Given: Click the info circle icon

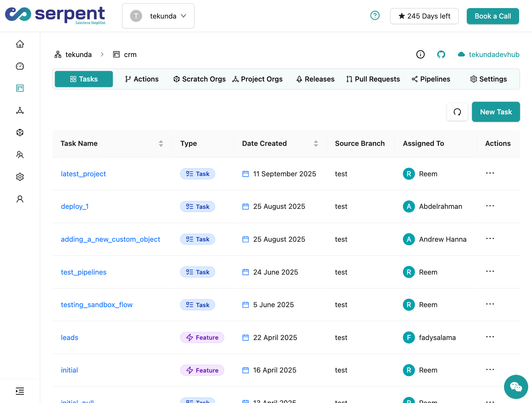Looking at the screenshot, I should coord(420,55).
